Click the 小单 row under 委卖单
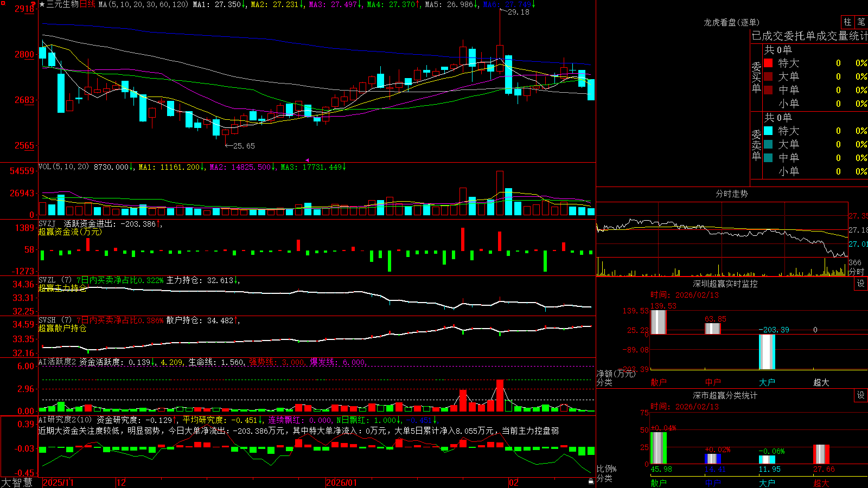The image size is (868, 488). [x=815, y=171]
